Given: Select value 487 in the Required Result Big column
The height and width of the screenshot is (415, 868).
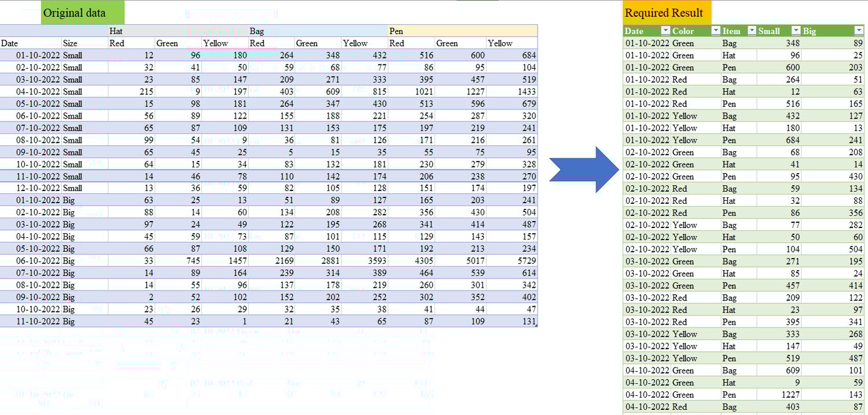Looking at the screenshot, I should coord(833,358).
